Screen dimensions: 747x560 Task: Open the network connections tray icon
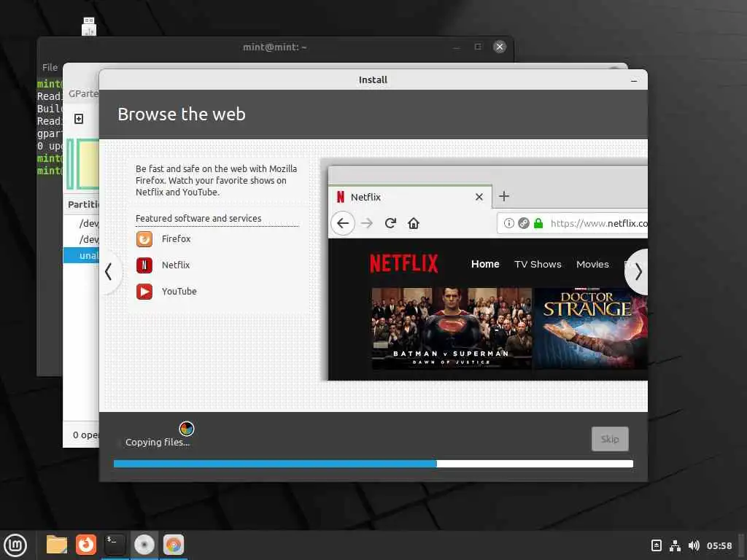coord(675,545)
